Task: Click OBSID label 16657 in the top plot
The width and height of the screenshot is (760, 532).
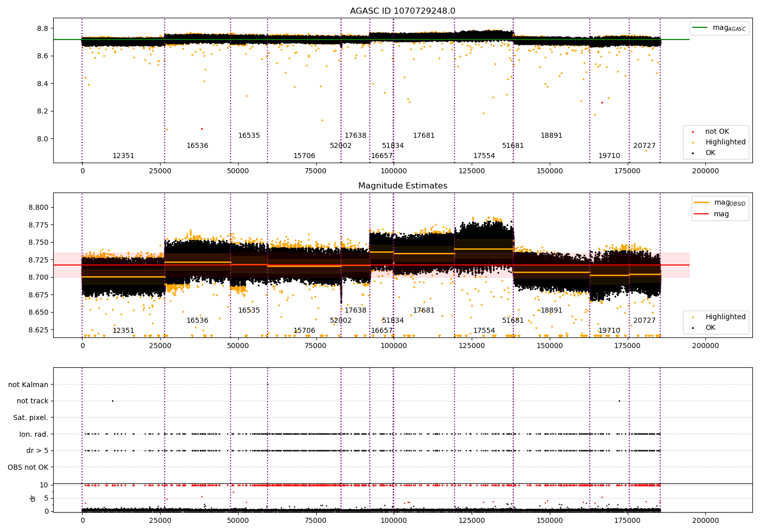Action: click(382, 156)
